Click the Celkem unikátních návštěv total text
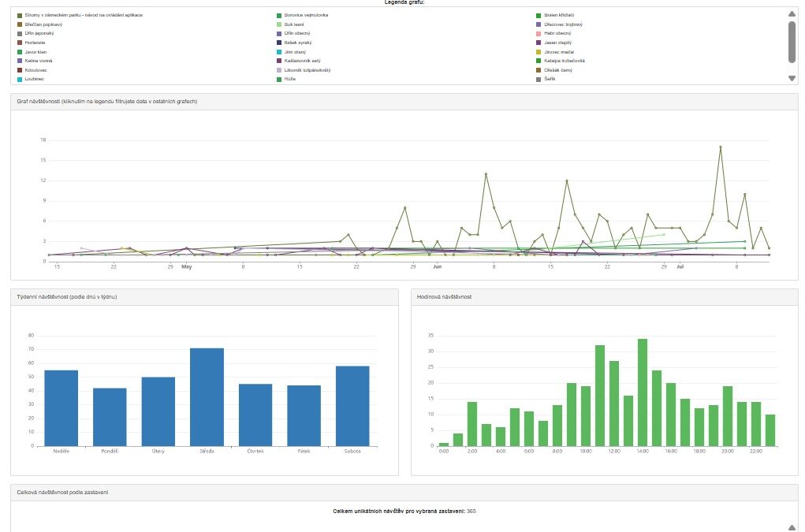Image resolution: width=805 pixels, height=532 pixels. (x=404, y=511)
